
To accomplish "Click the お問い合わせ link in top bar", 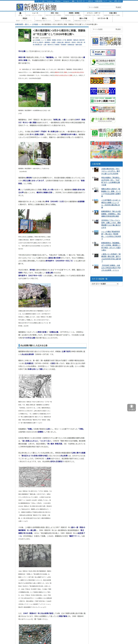I will click(x=118, y=1).
